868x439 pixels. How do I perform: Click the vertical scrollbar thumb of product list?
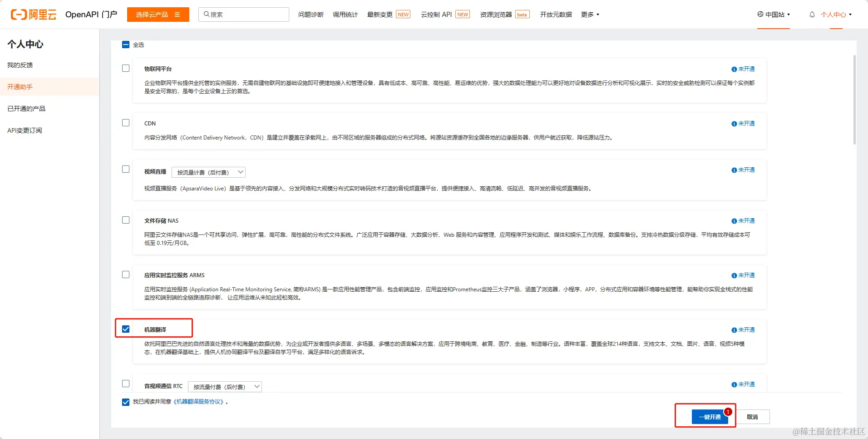pos(854,100)
